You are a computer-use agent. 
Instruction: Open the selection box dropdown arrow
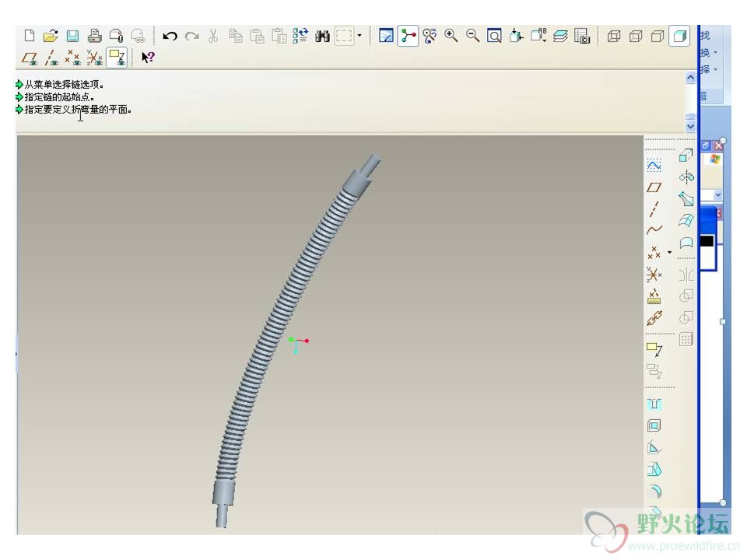359,36
